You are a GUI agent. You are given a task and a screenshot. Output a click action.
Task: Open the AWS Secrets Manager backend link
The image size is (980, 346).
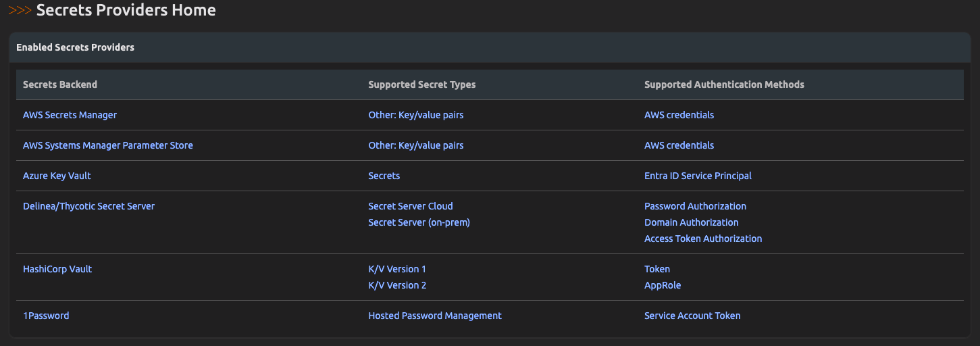coord(70,115)
